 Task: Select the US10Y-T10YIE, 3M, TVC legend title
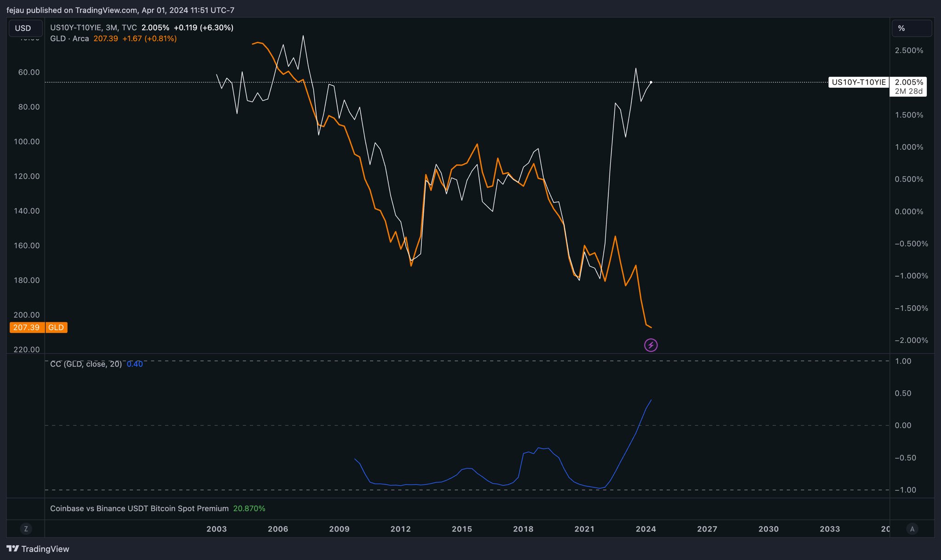(x=93, y=28)
